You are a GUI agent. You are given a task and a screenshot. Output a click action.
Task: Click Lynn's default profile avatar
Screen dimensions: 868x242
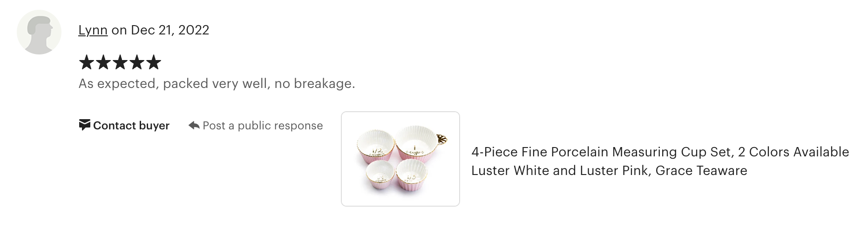(39, 32)
